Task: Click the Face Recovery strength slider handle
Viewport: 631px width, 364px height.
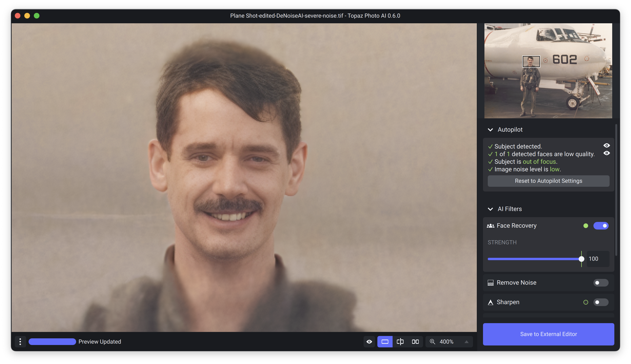Action: point(581,259)
